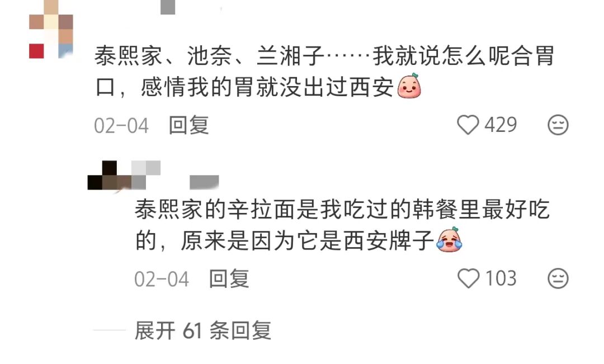Open the blurred username of the reply author
The width and height of the screenshot is (604, 364).
click(204, 182)
